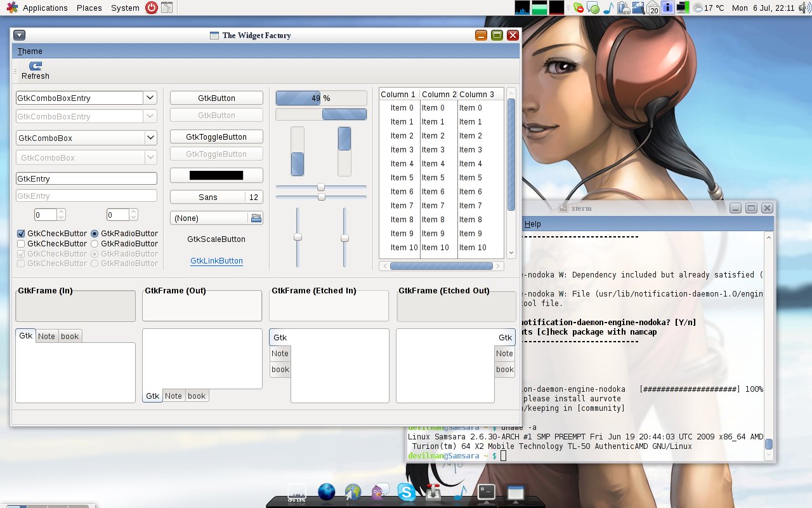Open the enabled GtkComboBox dropdown
812x508 pixels.
(x=86, y=138)
